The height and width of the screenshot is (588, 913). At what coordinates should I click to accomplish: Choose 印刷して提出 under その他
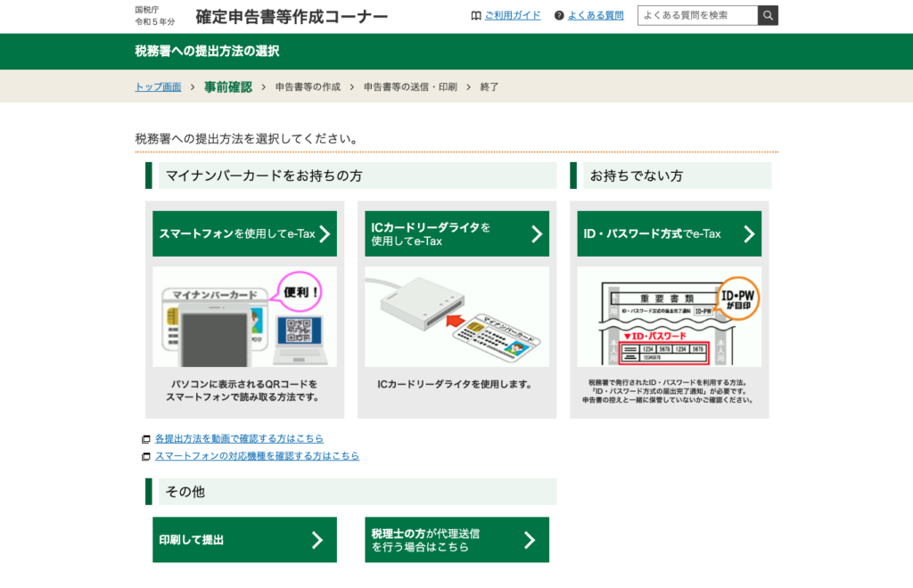coord(244,540)
